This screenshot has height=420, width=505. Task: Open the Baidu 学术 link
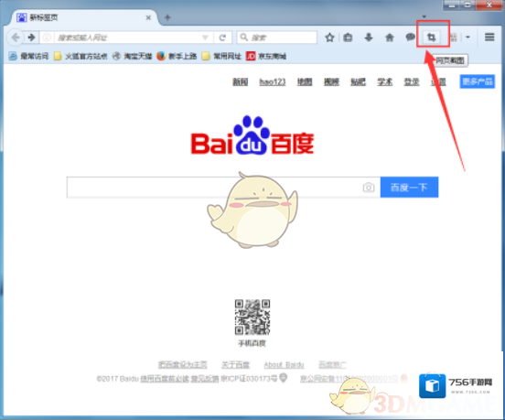click(385, 81)
